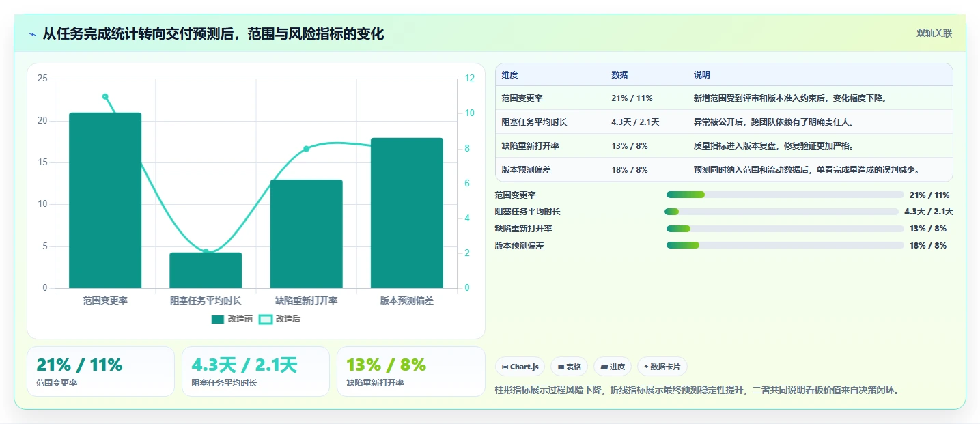Image resolution: width=980 pixels, height=424 pixels.
Task: Open the 4.3天 / 2.1天 stat card
Action: [x=255, y=371]
